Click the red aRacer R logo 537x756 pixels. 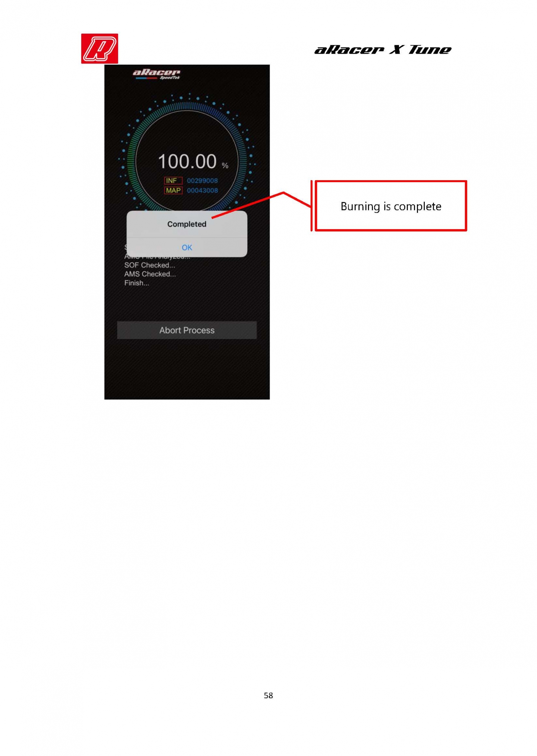tap(100, 49)
